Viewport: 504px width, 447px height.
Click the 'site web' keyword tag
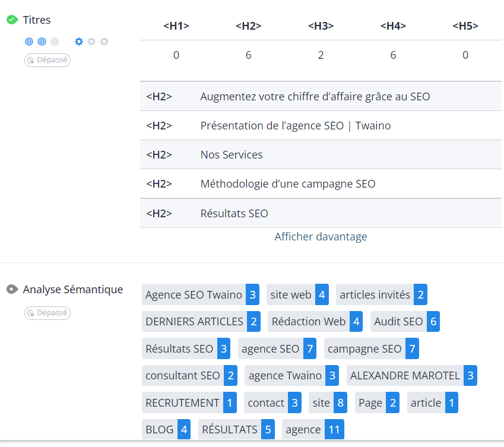(297, 294)
